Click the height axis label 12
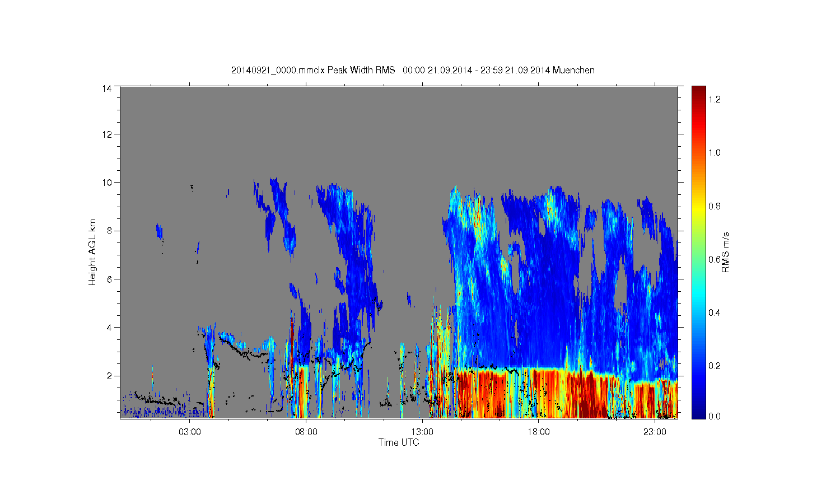840x504 pixels. click(x=107, y=134)
